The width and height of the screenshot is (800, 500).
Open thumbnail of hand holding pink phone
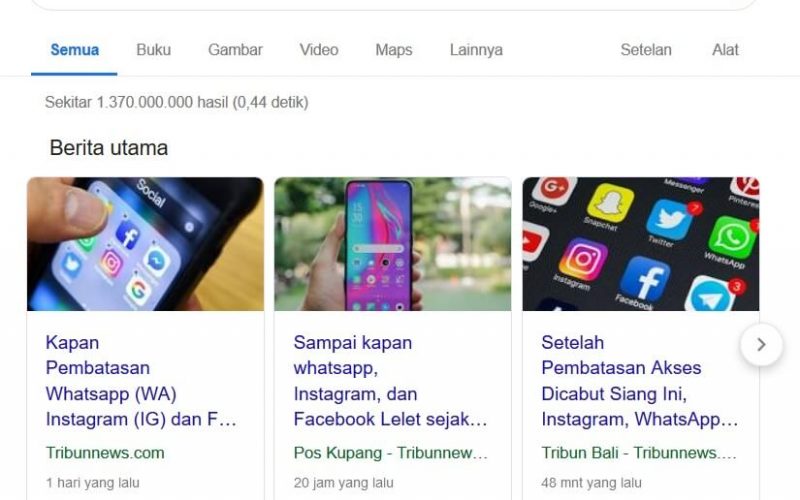392,244
